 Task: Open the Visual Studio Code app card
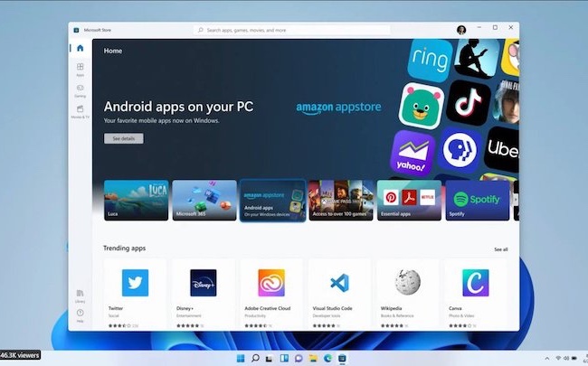340,294
